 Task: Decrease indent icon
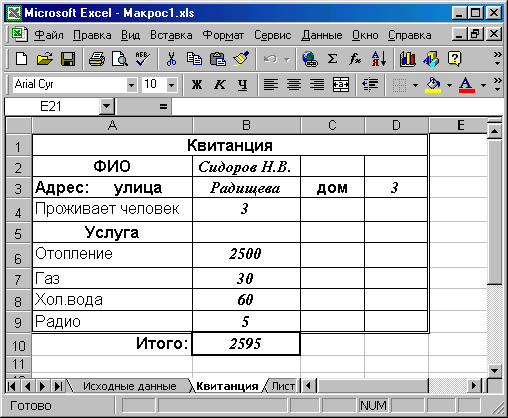pos(370,85)
